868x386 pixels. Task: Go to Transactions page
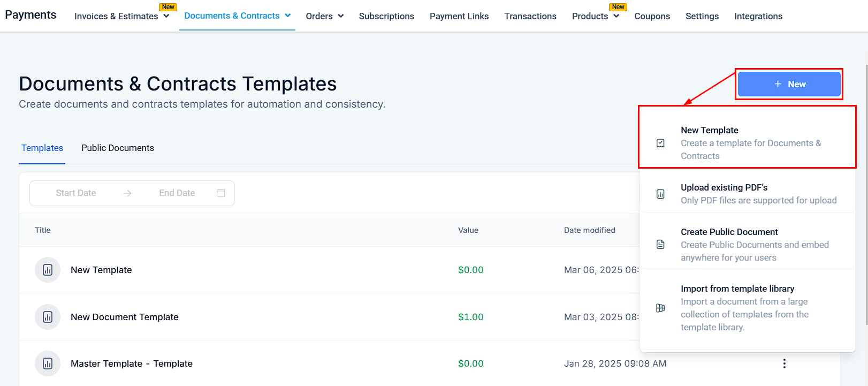tap(530, 16)
